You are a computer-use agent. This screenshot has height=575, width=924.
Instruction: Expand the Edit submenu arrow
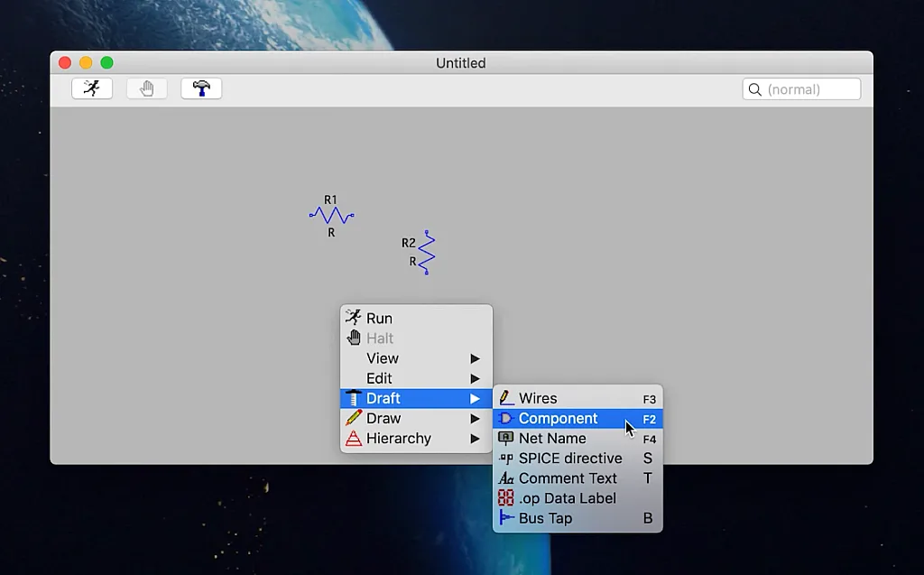point(475,378)
